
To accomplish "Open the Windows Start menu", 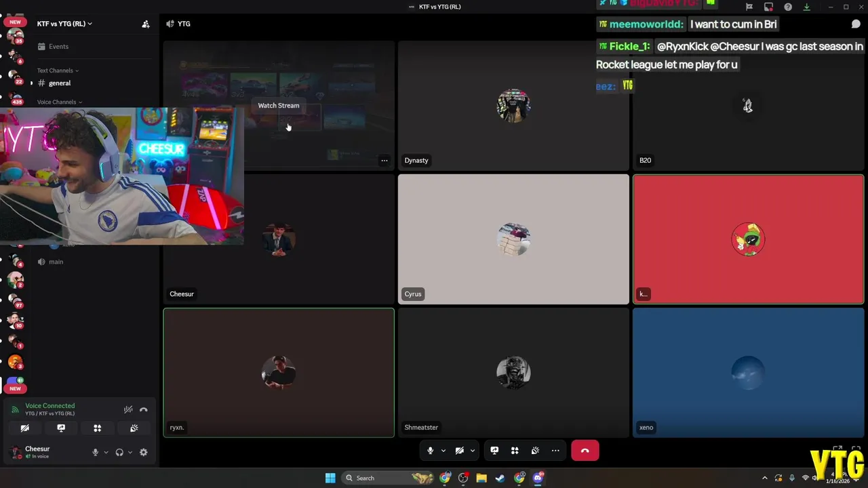I will pyautogui.click(x=330, y=478).
